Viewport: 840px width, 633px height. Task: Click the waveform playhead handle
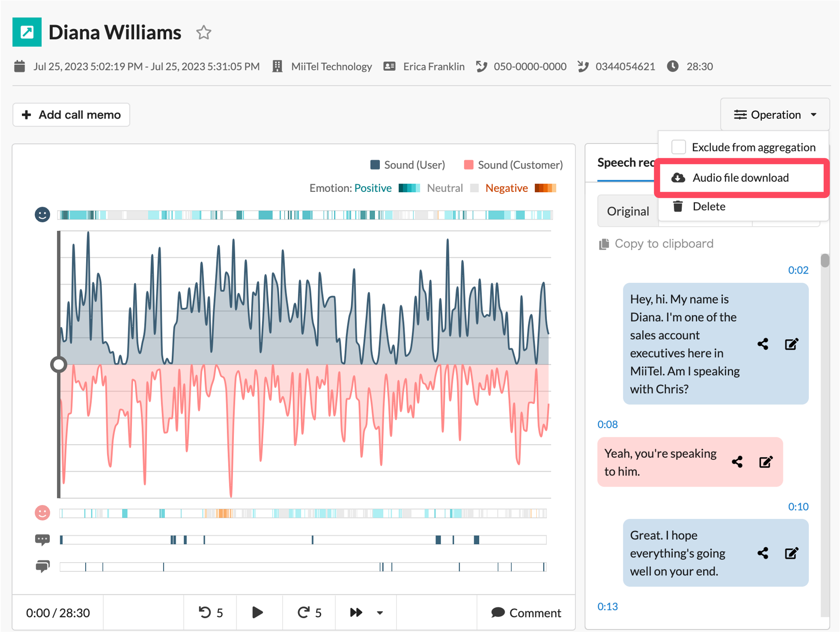click(x=58, y=364)
